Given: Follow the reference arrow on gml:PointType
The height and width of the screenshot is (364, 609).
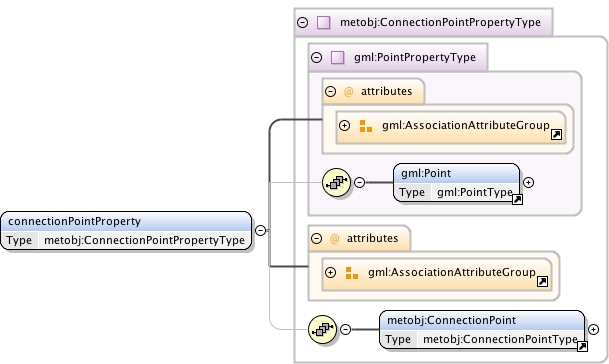Looking at the screenshot, I should 517,200.
